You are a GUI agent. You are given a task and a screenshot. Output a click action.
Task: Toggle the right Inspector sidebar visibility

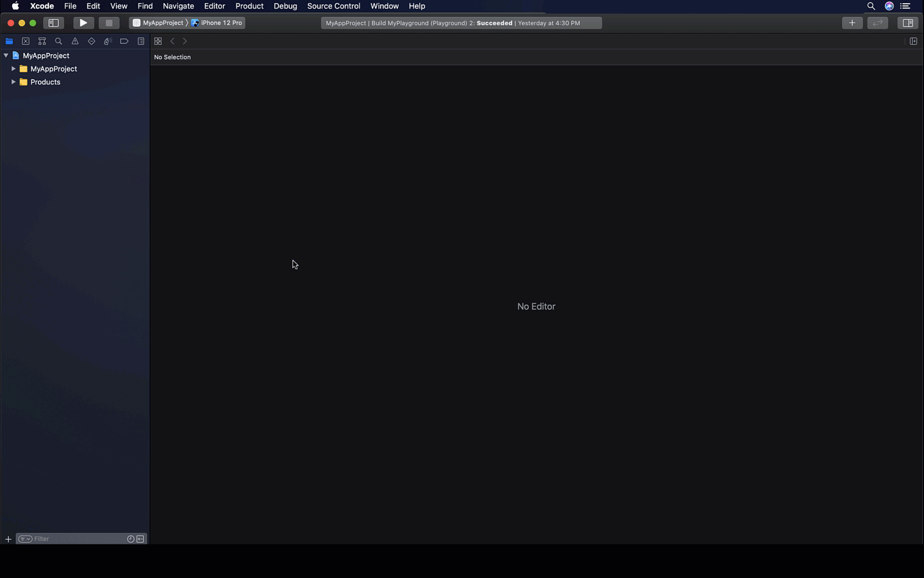(907, 23)
